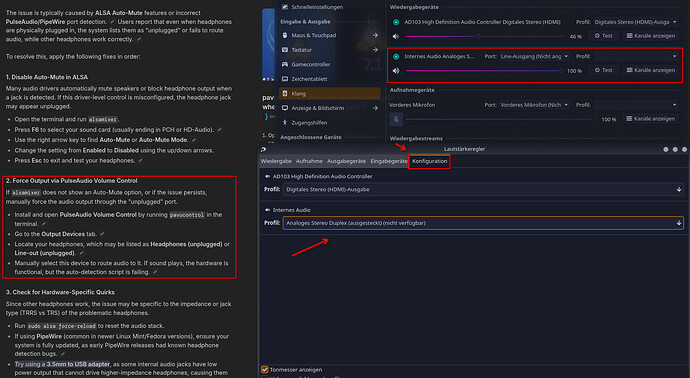The width and height of the screenshot is (690, 378).
Task: Open the Vorderes Mikrofon Port dropdown
Action: click(534, 105)
